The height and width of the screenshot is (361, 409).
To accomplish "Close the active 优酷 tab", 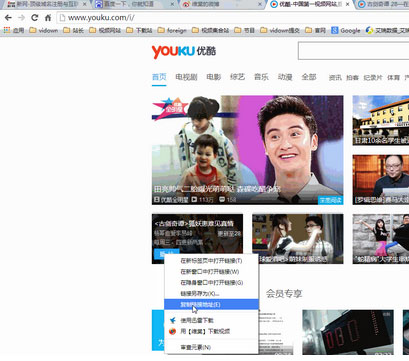I will click(x=347, y=4).
